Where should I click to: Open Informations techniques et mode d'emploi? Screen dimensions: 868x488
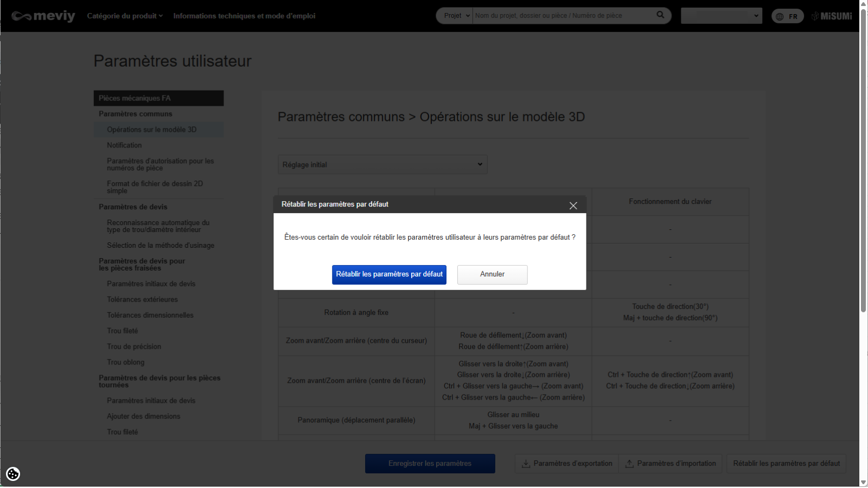(x=244, y=16)
